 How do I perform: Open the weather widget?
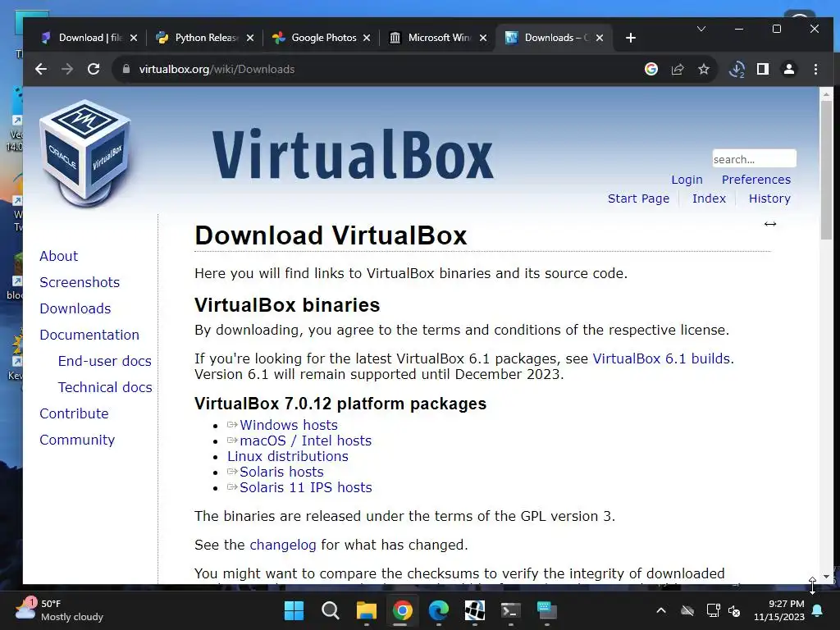(59, 610)
